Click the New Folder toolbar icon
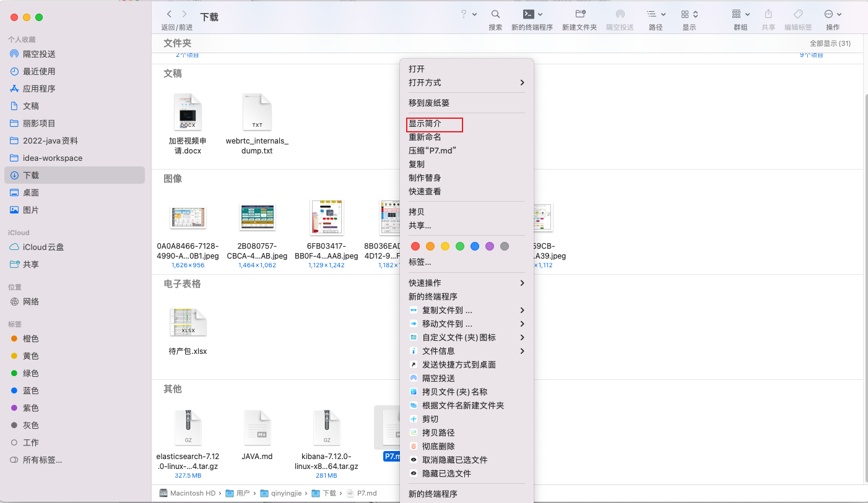The height and width of the screenshot is (503, 868). 579,14
